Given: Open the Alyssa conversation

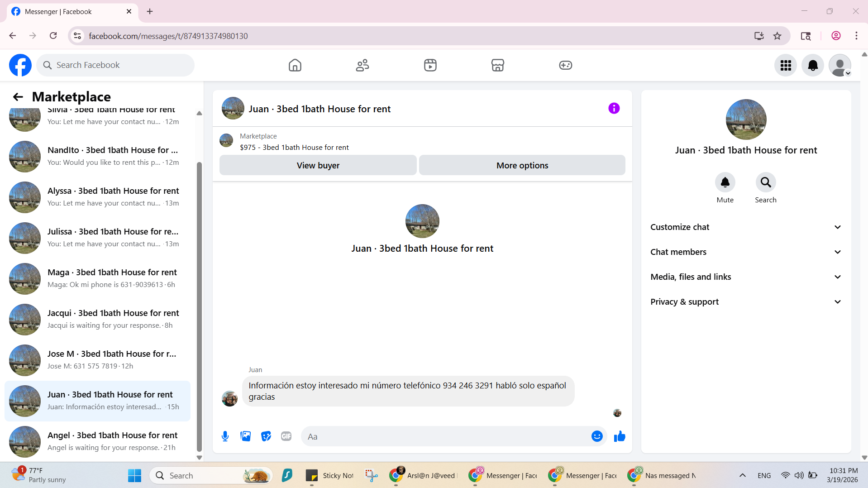Looking at the screenshot, I should [x=97, y=197].
